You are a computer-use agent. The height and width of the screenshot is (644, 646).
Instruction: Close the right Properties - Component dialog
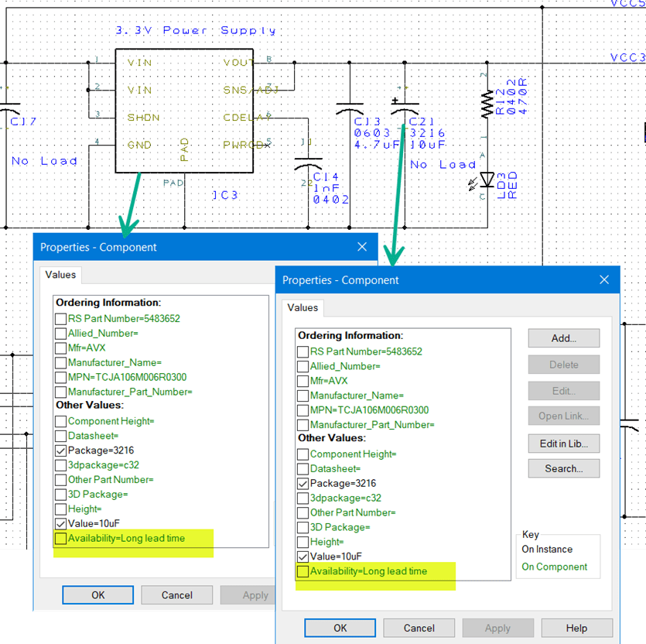click(604, 280)
